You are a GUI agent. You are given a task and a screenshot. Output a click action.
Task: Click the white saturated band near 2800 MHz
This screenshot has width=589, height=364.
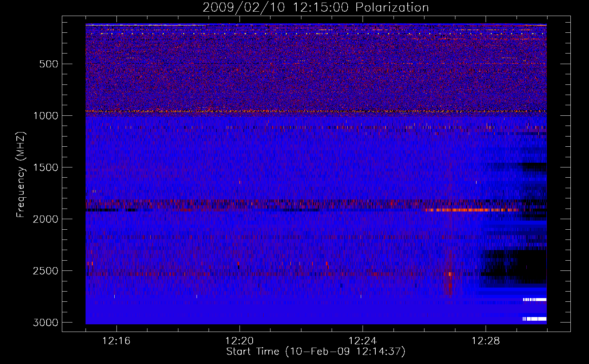[535, 300]
